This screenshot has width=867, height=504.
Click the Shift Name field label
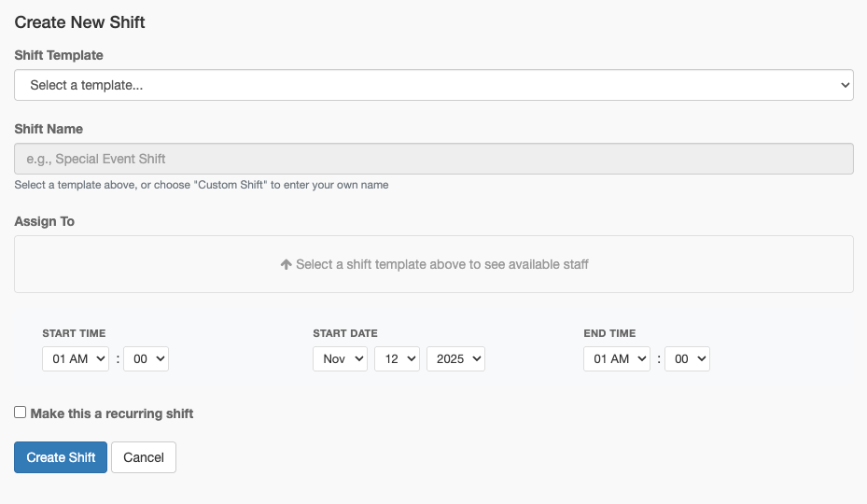pyautogui.click(x=49, y=129)
